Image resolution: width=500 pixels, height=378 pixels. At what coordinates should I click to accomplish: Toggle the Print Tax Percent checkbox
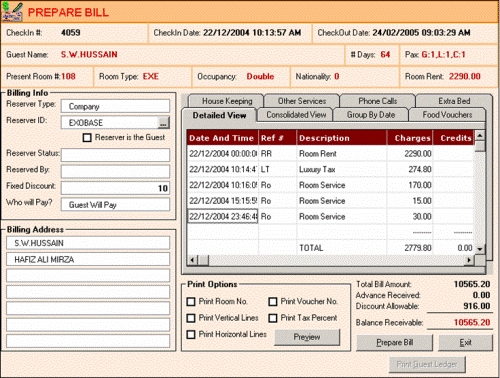tap(273, 318)
